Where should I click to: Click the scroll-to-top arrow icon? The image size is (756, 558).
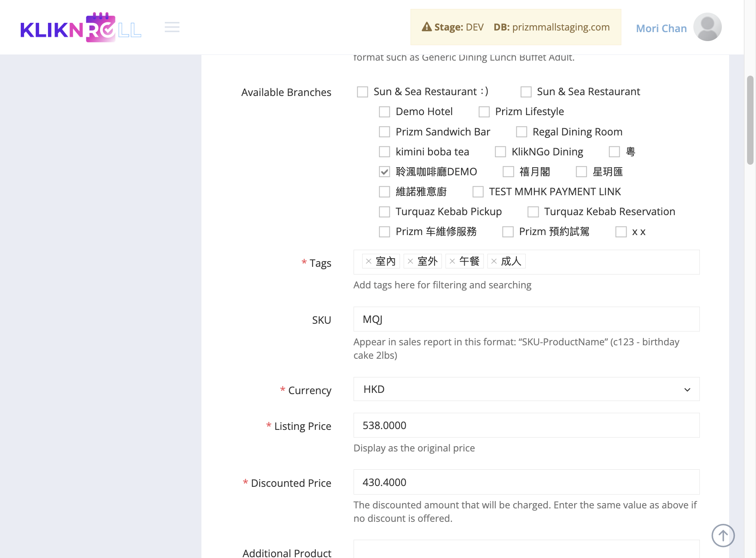click(723, 535)
